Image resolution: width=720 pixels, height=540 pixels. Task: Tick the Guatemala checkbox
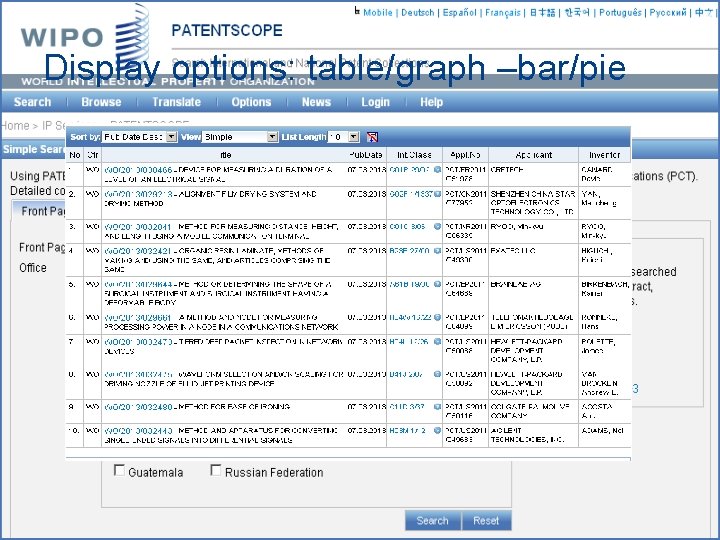[119, 470]
